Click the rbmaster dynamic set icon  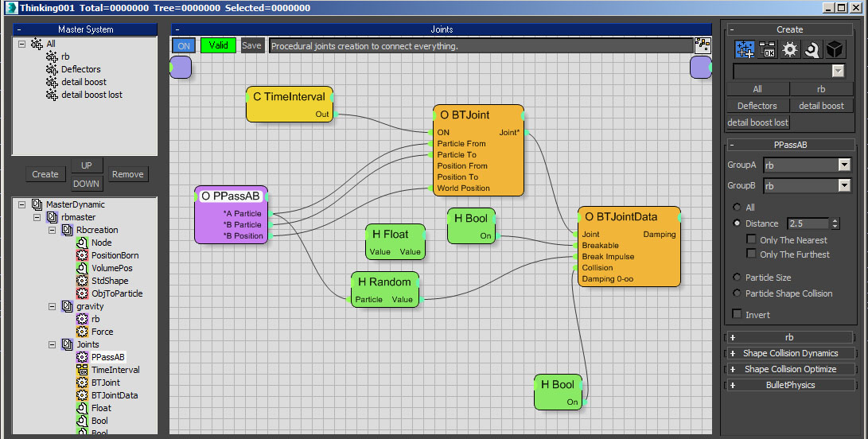(x=52, y=217)
